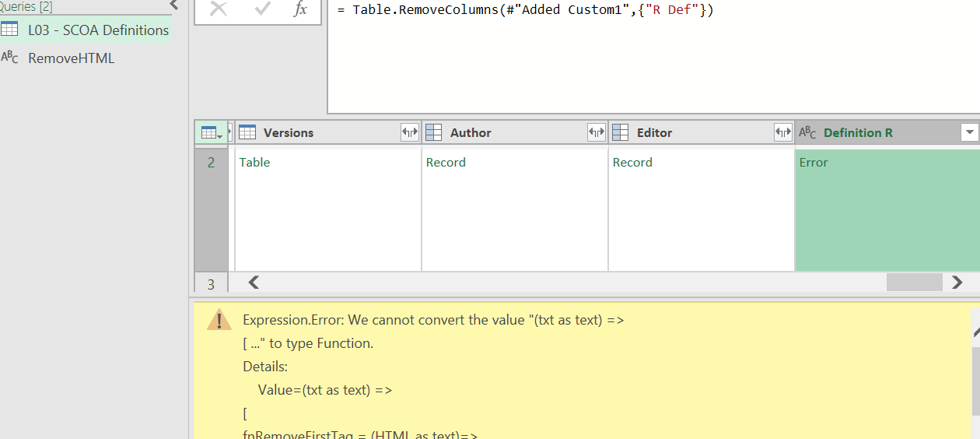
Task: Confirm the formula with checkmark icon
Action: point(262,9)
